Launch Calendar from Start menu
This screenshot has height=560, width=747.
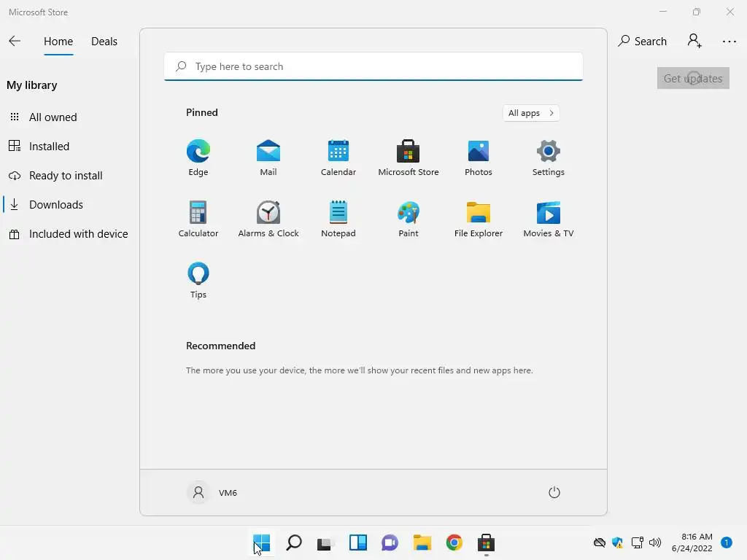tap(338, 157)
